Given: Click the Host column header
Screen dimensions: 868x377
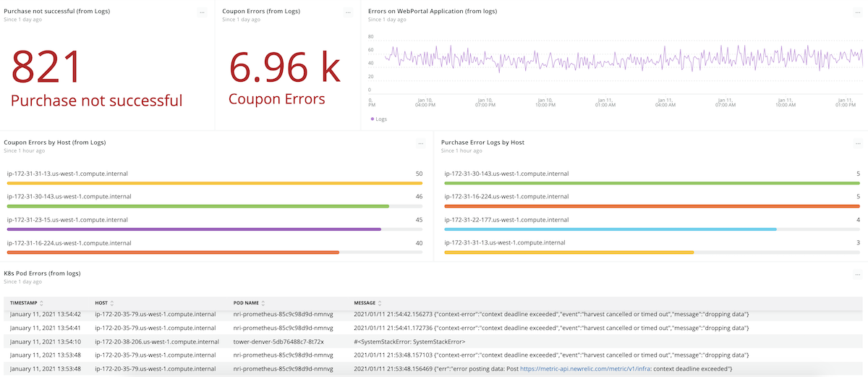Looking at the screenshot, I should pos(101,302).
